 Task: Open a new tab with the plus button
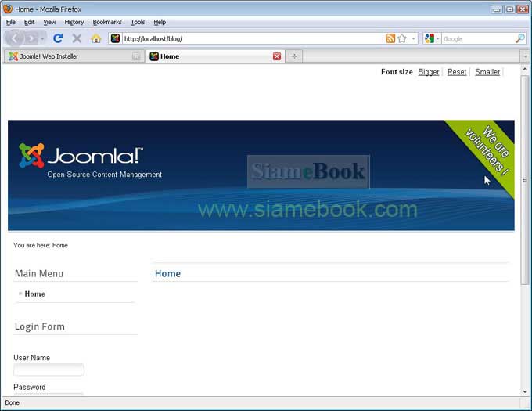click(294, 56)
